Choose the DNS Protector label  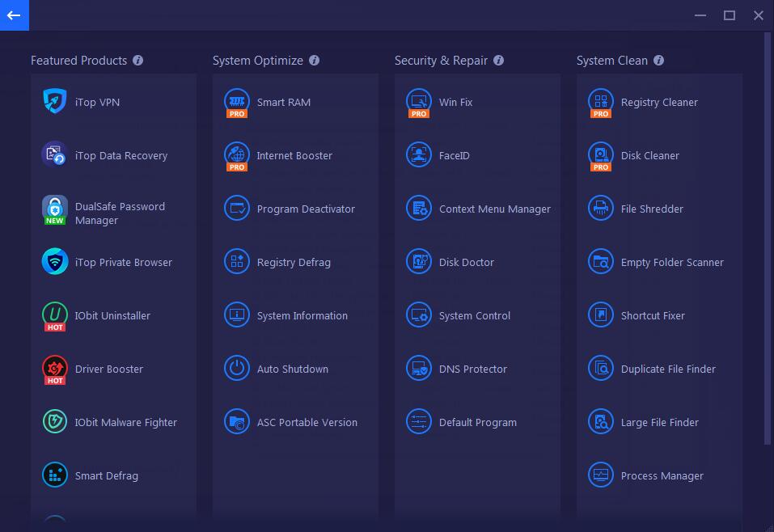coord(473,369)
